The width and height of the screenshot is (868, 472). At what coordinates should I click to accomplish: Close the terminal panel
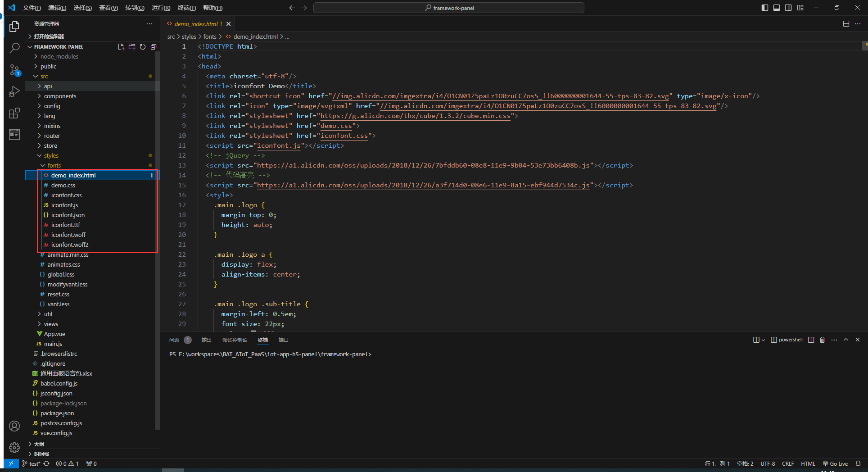pos(858,340)
